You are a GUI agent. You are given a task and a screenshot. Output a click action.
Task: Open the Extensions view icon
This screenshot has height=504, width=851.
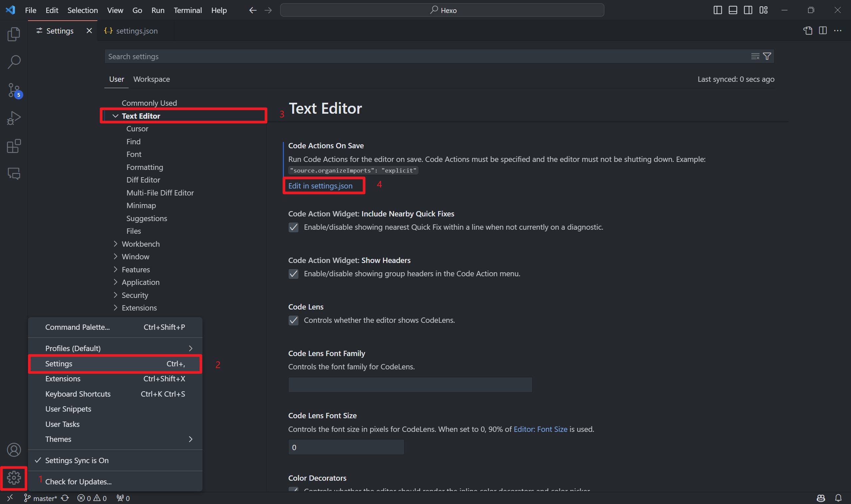click(x=14, y=146)
